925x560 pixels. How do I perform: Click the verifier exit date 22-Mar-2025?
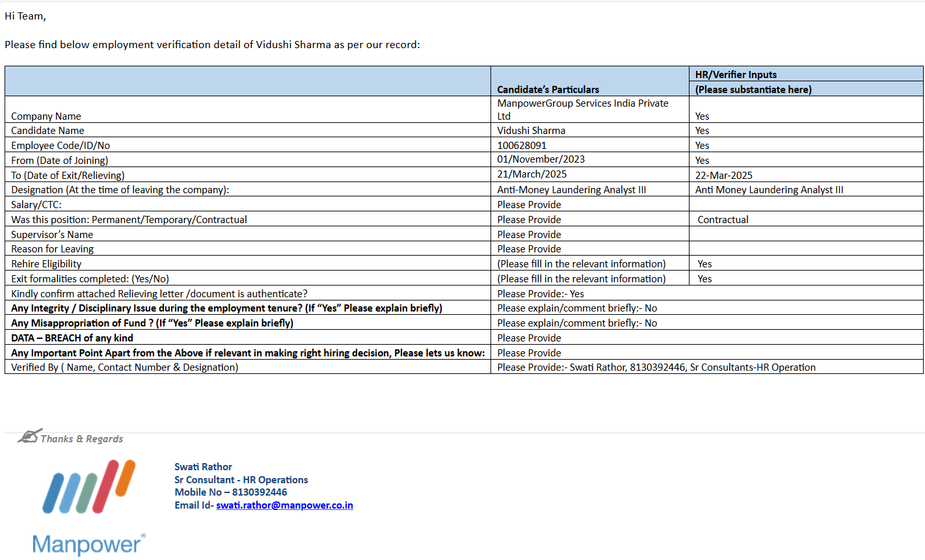tap(723, 176)
